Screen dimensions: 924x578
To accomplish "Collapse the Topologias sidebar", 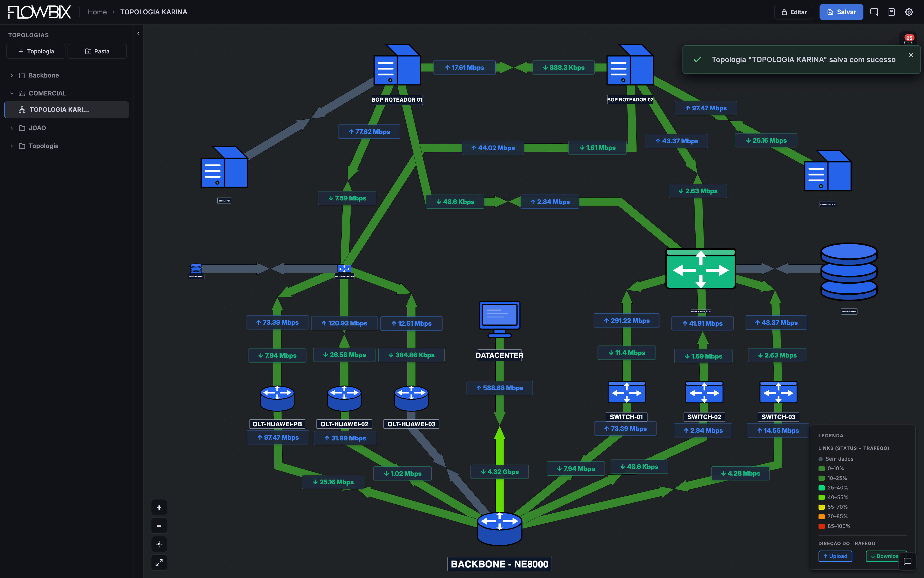I will pyautogui.click(x=138, y=33).
